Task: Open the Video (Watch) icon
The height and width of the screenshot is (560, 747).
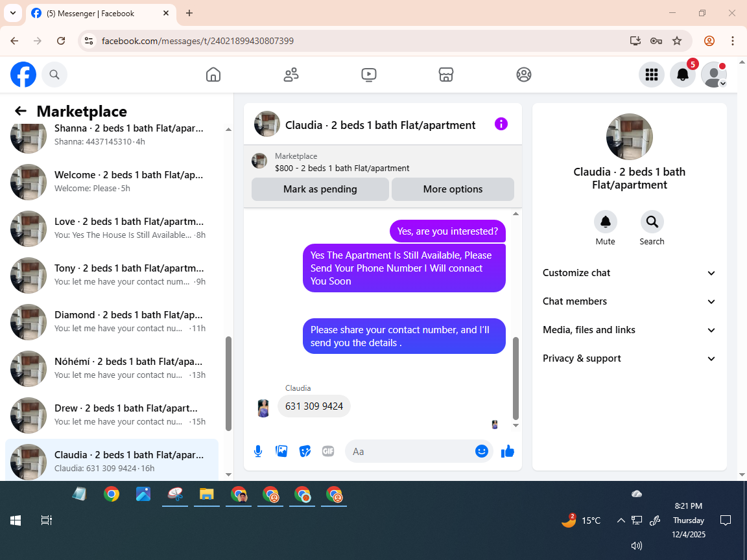Action: pos(369,75)
